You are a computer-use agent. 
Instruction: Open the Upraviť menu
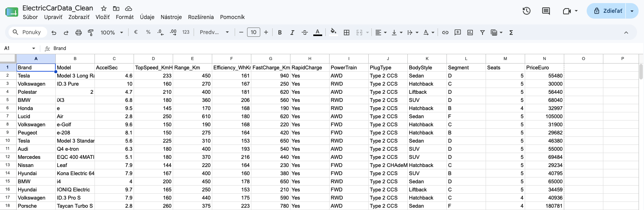tap(53, 17)
